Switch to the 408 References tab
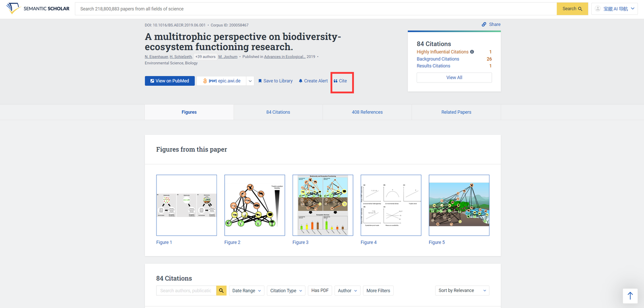 tap(367, 112)
